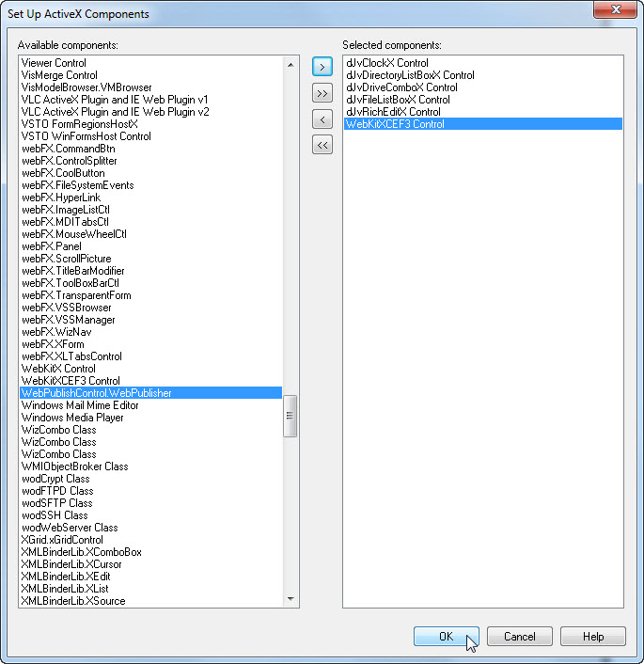Select VSTO WinFormsHost Control
The image size is (644, 664).
pyautogui.click(x=150, y=136)
